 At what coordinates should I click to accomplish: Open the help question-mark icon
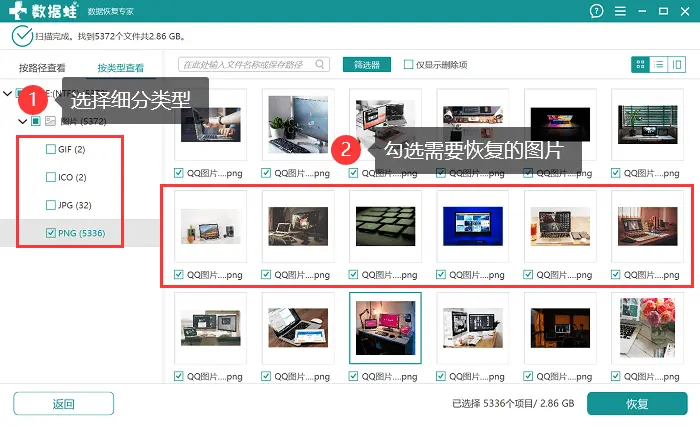pos(596,11)
